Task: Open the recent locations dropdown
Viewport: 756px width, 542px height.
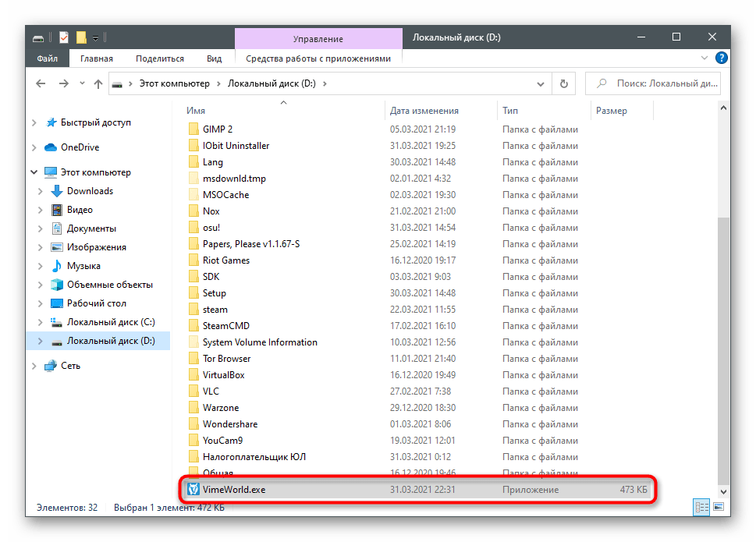Action: pos(82,83)
